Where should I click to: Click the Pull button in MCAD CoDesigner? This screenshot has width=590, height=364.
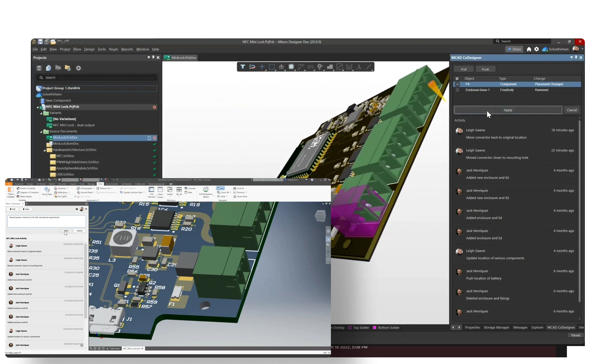tap(464, 69)
